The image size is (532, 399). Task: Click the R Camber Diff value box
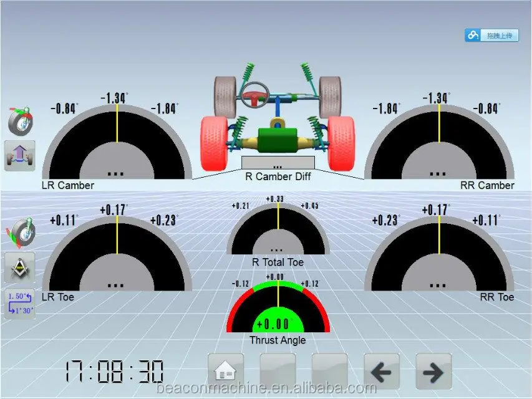[278, 163]
